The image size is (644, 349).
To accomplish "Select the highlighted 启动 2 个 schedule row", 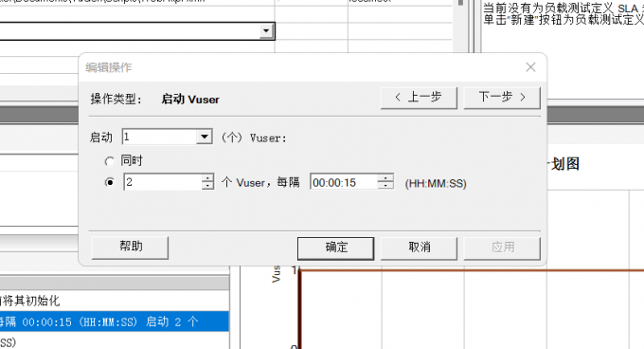I will pos(115,321).
